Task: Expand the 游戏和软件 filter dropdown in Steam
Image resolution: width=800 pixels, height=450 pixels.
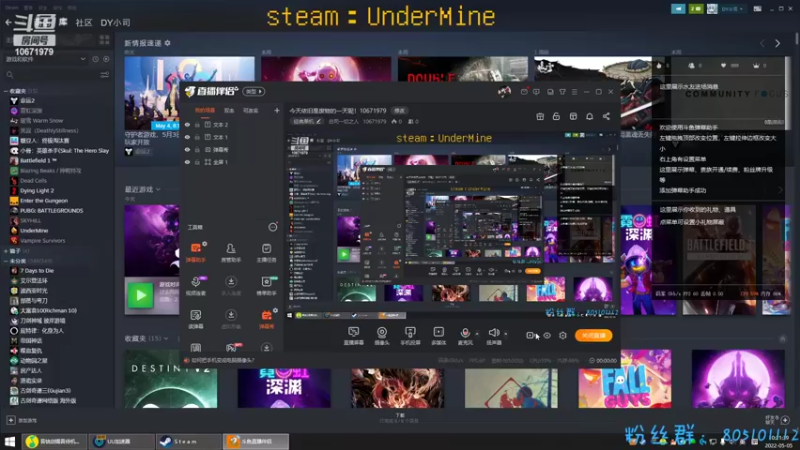Action: pyautogui.click(x=83, y=59)
